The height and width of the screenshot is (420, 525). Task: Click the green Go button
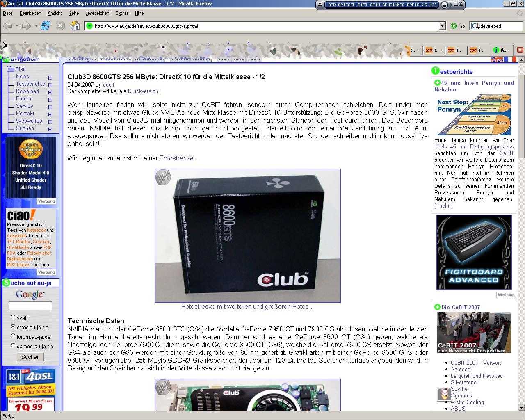pyautogui.click(x=458, y=26)
